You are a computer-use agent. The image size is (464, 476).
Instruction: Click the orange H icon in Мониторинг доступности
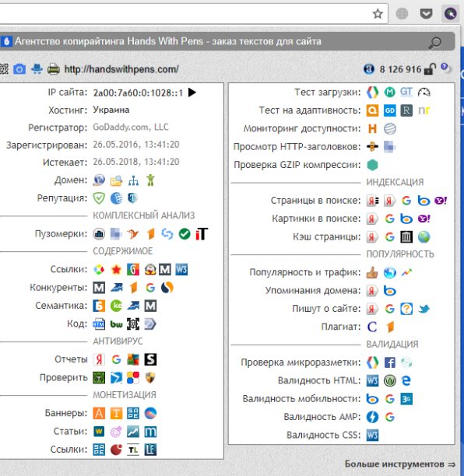[372, 128]
